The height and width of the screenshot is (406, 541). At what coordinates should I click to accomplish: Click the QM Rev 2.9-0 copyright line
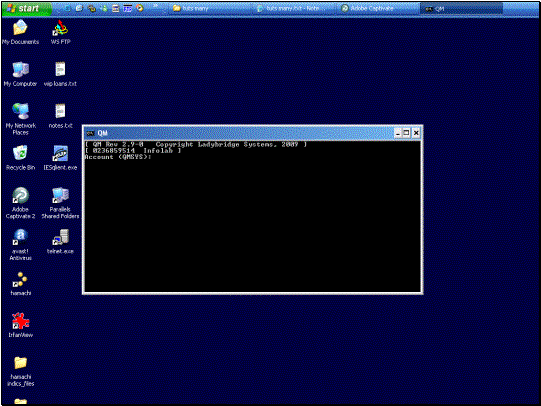[x=196, y=145]
